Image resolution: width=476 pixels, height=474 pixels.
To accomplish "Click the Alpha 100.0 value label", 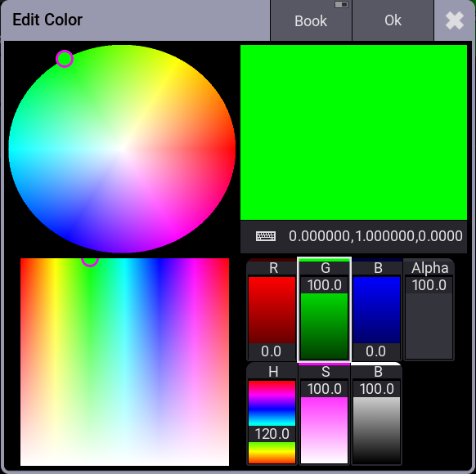I will coord(429,285).
